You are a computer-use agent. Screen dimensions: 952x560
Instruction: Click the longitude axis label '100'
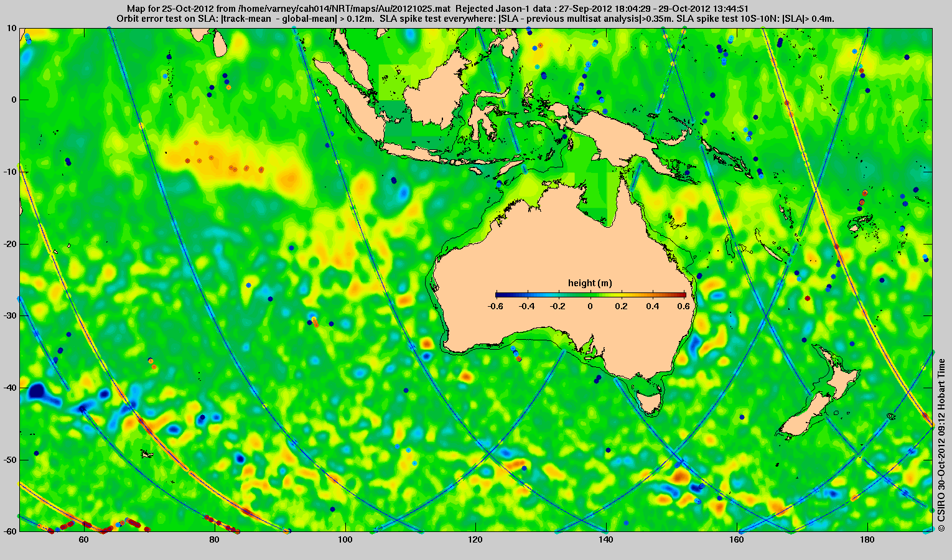(345, 539)
